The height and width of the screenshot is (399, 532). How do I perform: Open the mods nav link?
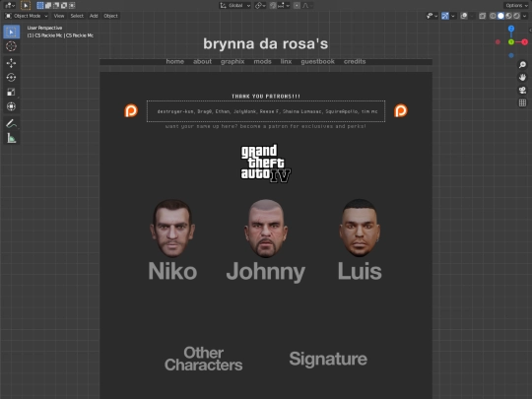coord(263,61)
